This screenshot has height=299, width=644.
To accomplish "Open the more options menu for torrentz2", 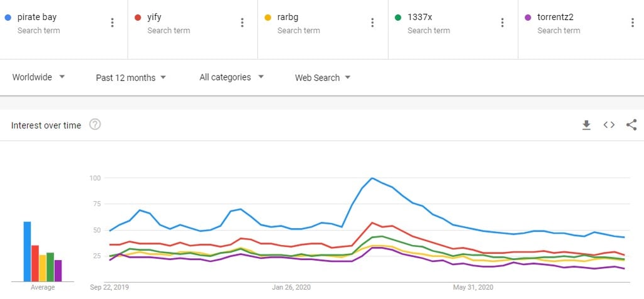I will pyautogui.click(x=633, y=23).
